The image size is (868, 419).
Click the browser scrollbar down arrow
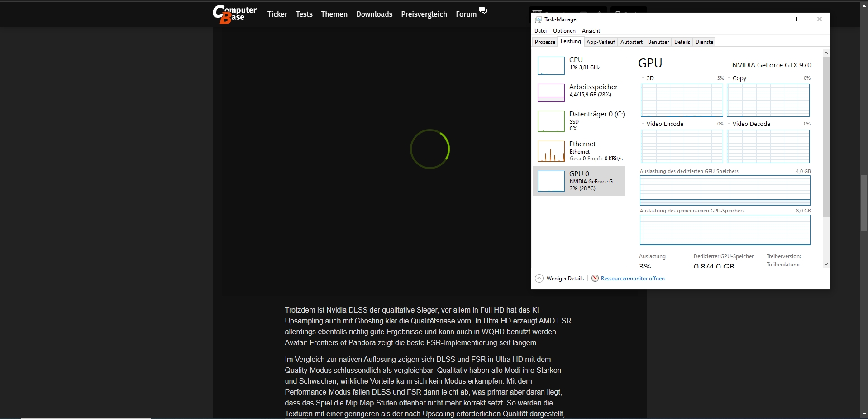(x=864, y=414)
